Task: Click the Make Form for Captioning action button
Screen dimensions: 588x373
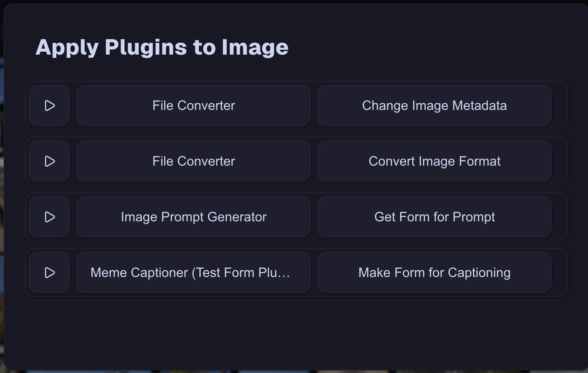Action: (434, 272)
